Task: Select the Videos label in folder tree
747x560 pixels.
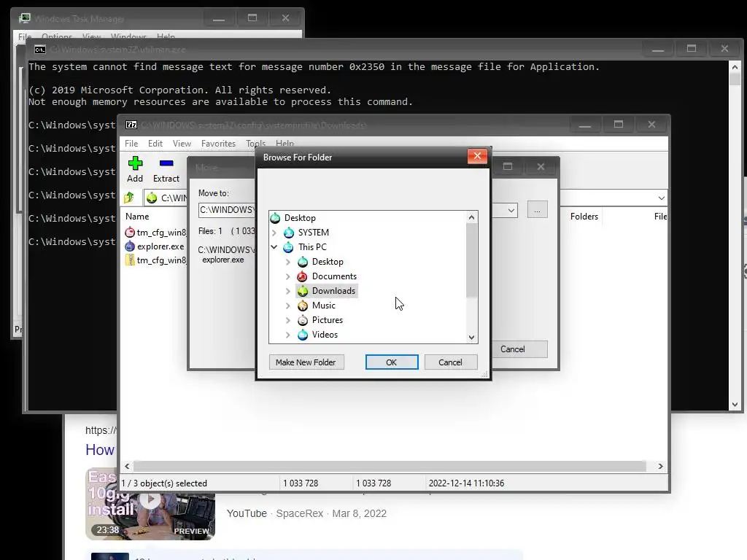Action: [325, 335]
